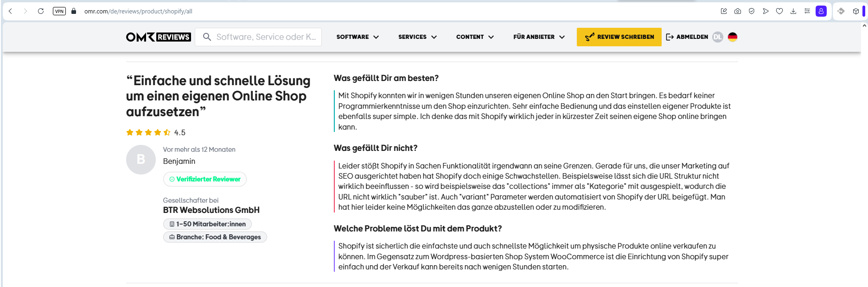This screenshot has height=287, width=868.
Task: Open the easy setup sliders icon
Action: (807, 11)
